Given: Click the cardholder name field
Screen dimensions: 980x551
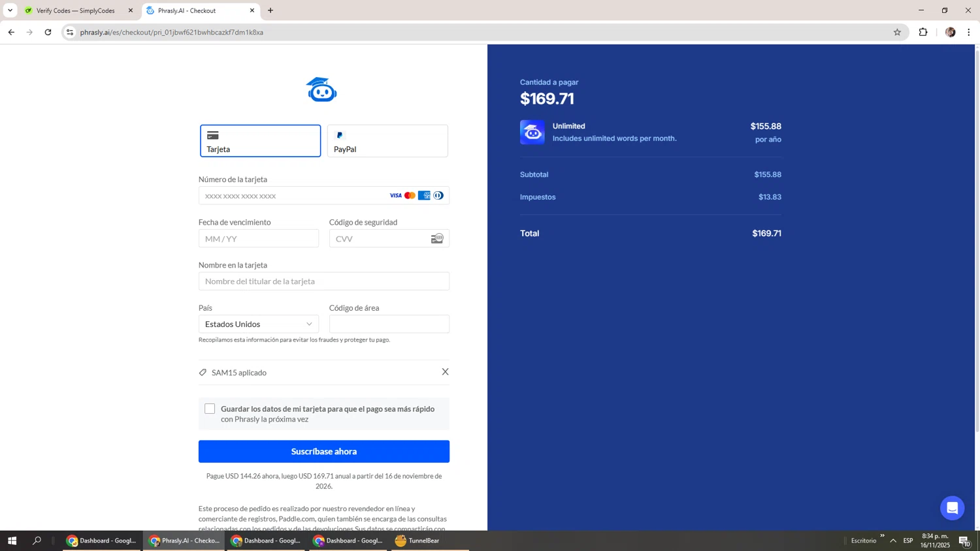Looking at the screenshot, I should 323,281.
